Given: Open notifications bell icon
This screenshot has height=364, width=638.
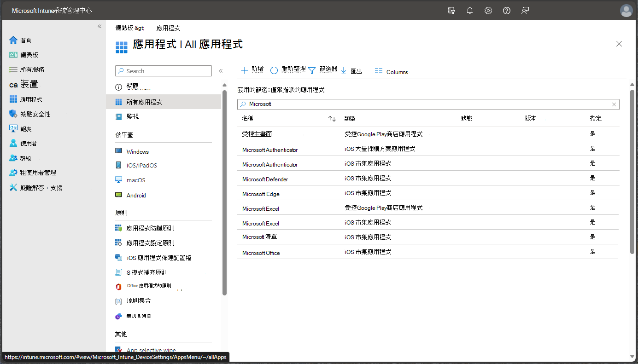Looking at the screenshot, I should 470,11.
